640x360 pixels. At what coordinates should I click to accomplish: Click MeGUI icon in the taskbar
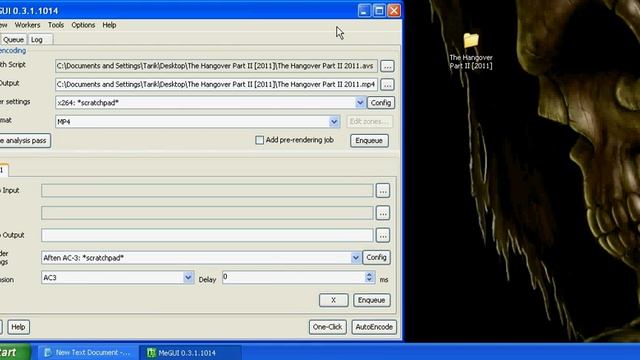(151, 353)
